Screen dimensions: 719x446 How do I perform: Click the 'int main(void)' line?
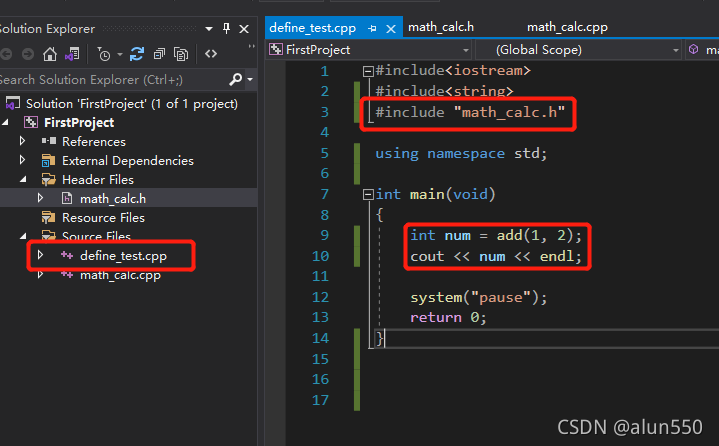tap(436, 194)
